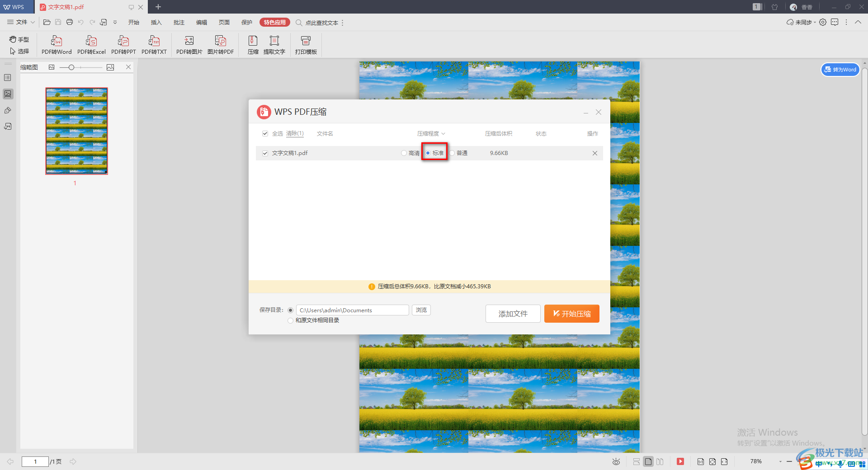Switch to two-page view icon
Image resolution: width=868 pixels, height=470 pixels.
660,461
